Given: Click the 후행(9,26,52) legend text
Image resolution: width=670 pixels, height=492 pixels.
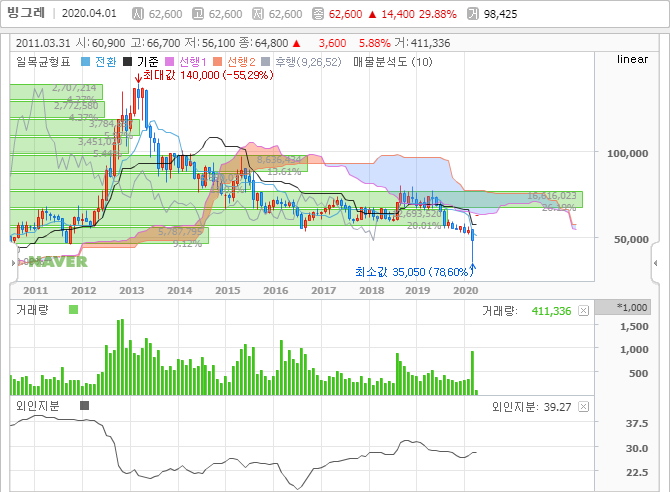Looking at the screenshot, I should coord(309,62).
